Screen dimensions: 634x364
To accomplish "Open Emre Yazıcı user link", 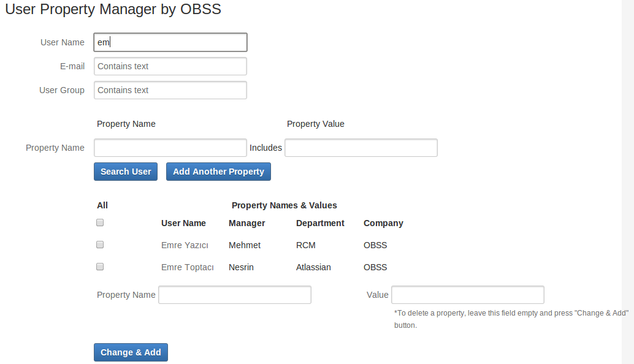I will pos(185,245).
